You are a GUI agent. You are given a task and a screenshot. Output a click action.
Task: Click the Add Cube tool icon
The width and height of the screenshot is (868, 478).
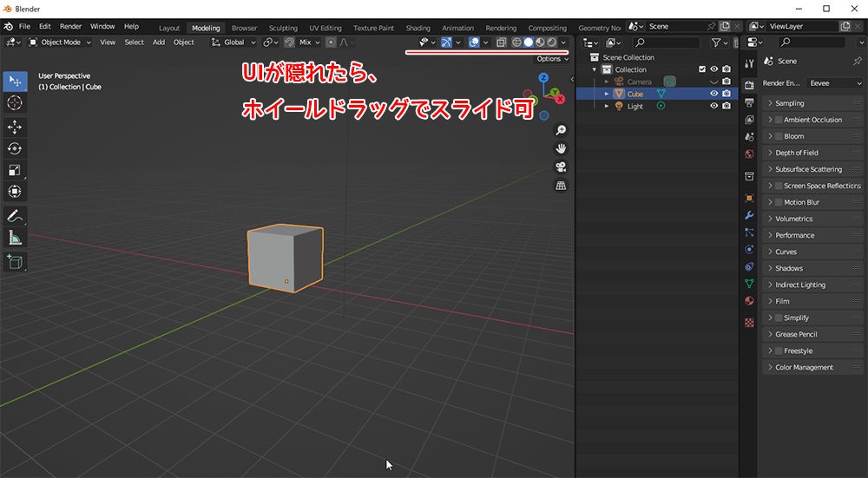[15, 261]
